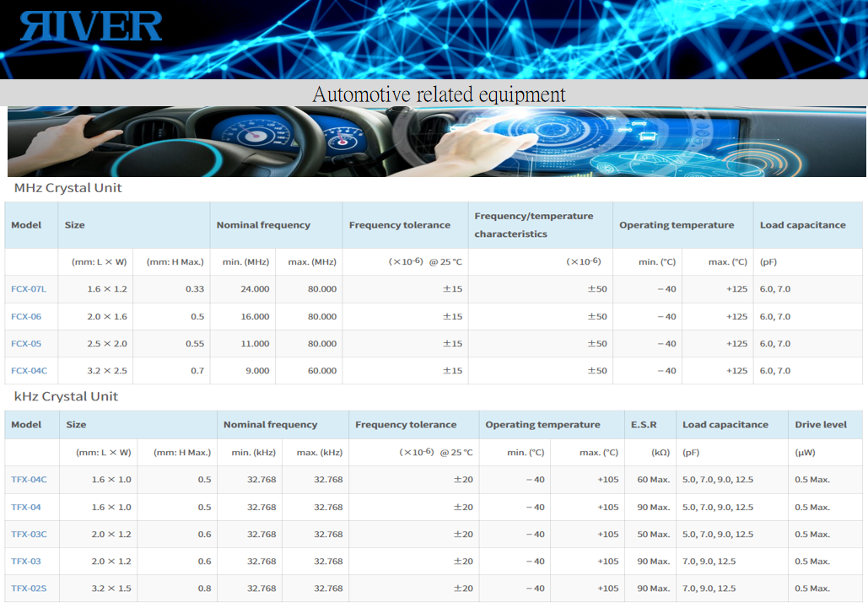Open the TFX-03 model link

(26, 561)
